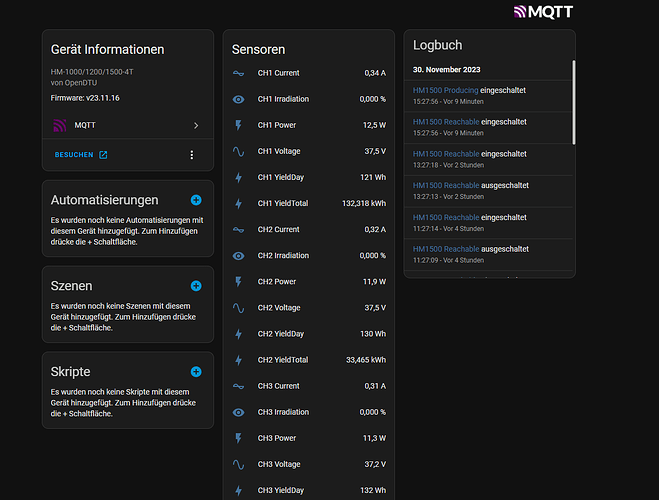The width and height of the screenshot is (659, 500).
Task: Click the MQTT logo at top right
Action: [543, 12]
